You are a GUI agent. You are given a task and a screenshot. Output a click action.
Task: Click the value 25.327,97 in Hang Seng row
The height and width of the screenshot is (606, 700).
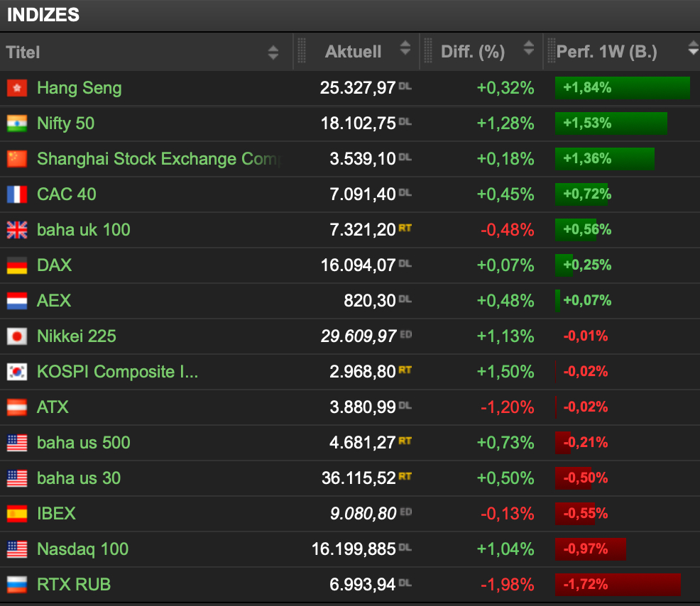point(358,88)
